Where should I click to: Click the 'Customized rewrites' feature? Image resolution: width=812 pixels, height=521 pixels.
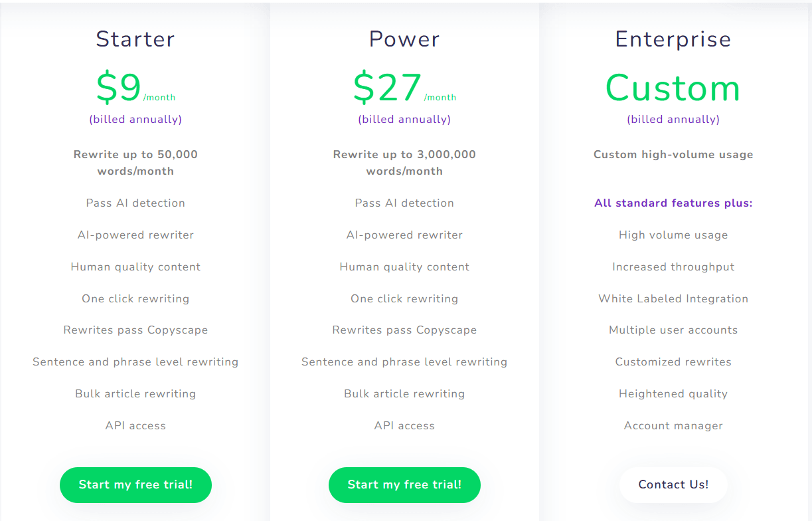(x=673, y=362)
